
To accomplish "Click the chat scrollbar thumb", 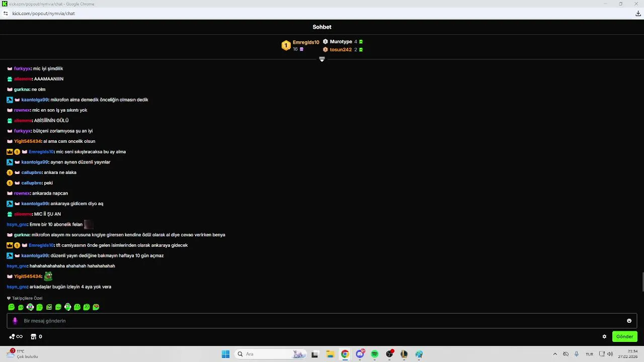I will point(642,282).
